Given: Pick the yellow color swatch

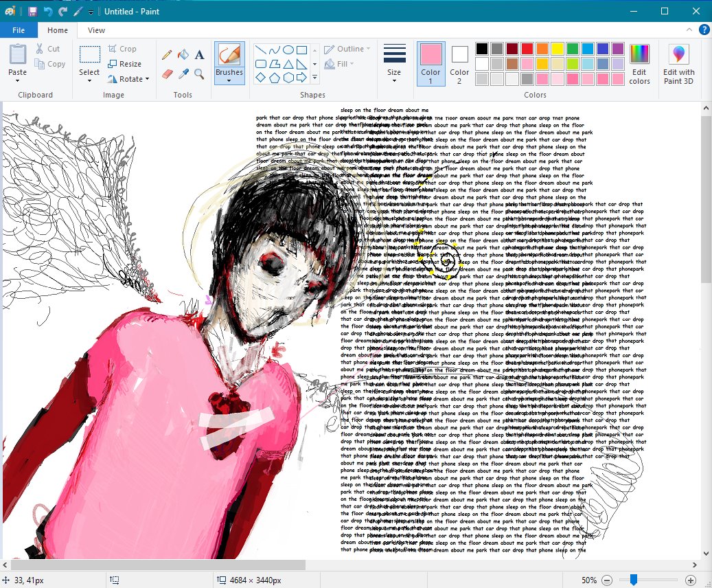Looking at the screenshot, I should click(x=558, y=49).
